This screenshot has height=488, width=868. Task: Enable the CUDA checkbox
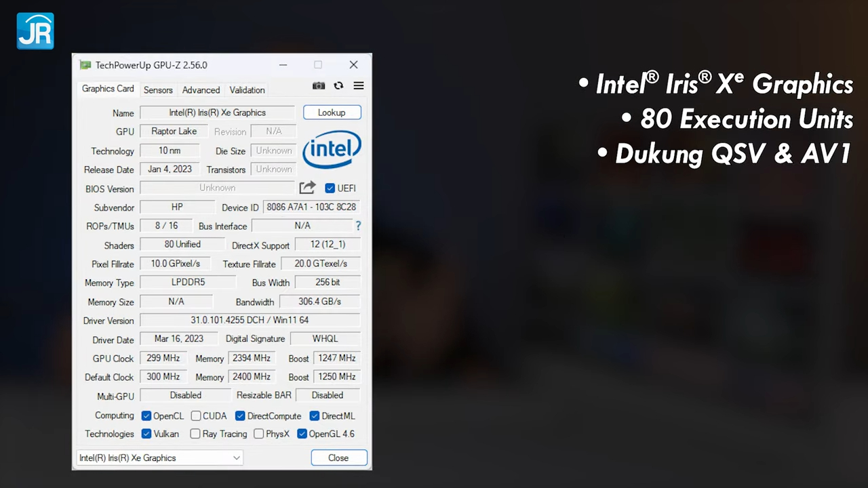click(x=196, y=415)
